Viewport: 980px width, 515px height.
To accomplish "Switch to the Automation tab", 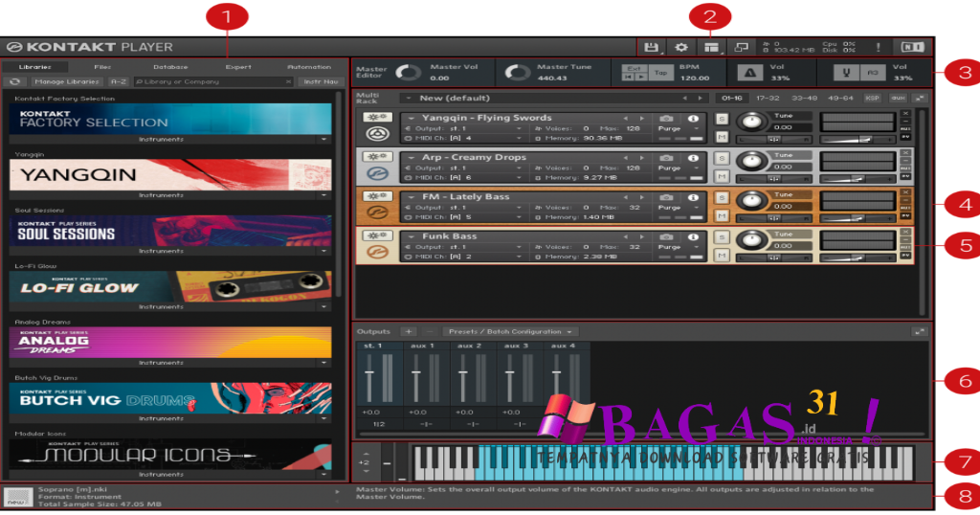I will pyautogui.click(x=309, y=67).
